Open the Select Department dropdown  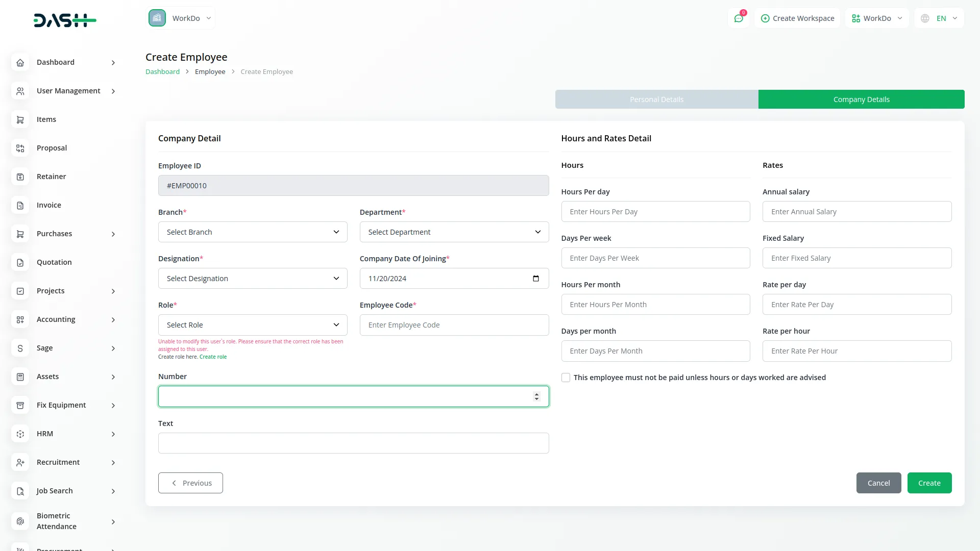pos(454,232)
